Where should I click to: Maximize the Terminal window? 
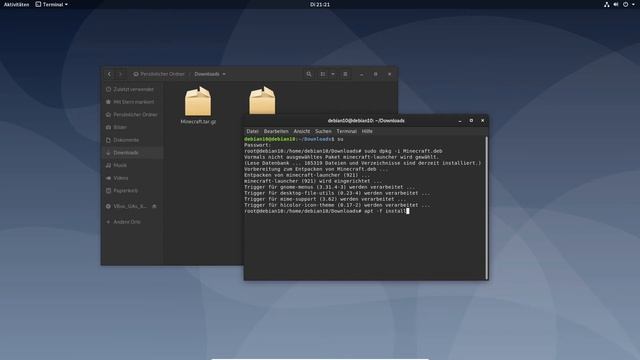(471, 121)
